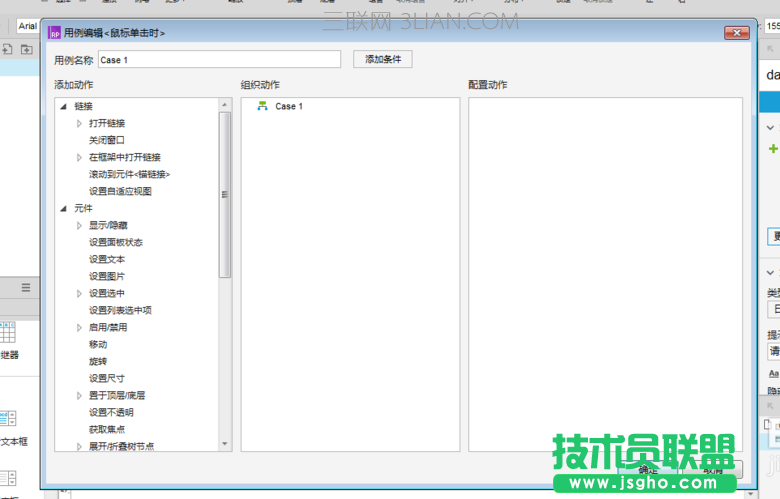Select the 设置尺寸 action
The image size is (780, 499).
[x=106, y=378]
